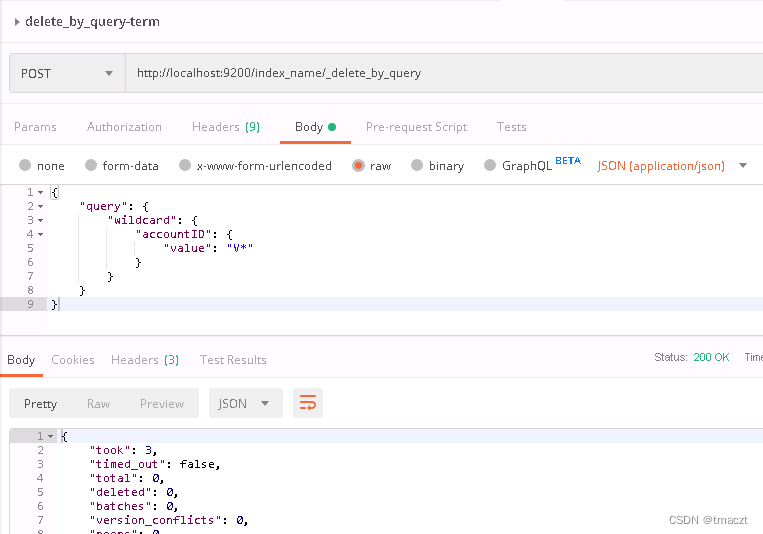The image size is (763, 534).
Task: Open the Test Results tab
Action: (x=233, y=360)
